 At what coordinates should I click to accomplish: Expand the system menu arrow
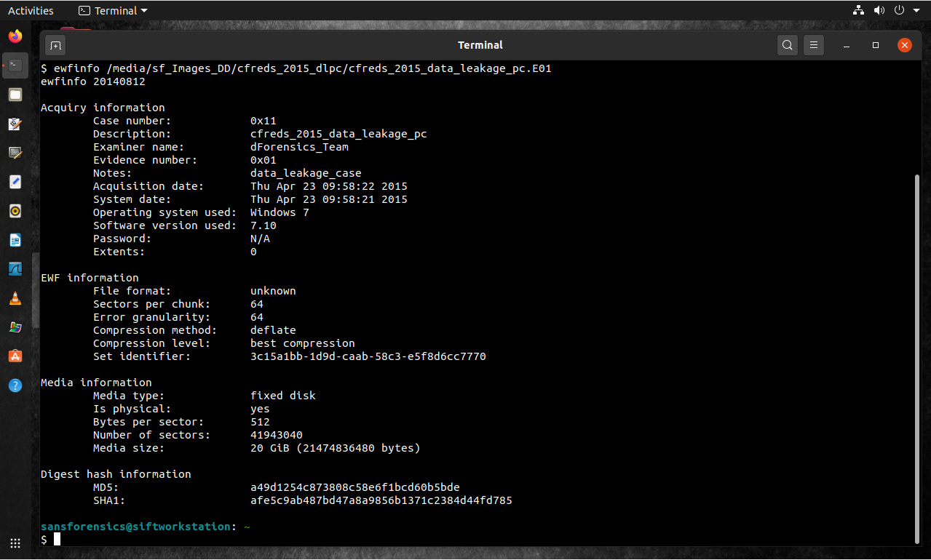point(916,10)
